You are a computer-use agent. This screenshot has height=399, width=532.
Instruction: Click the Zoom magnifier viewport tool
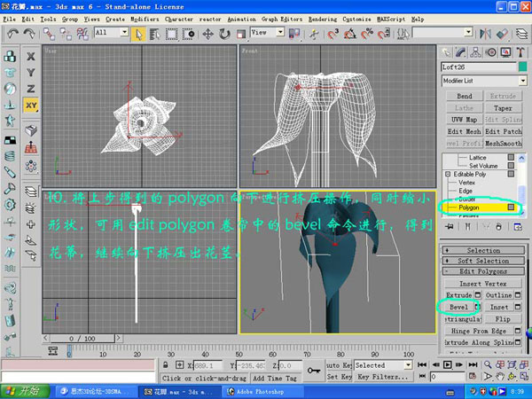pyautogui.click(x=488, y=364)
